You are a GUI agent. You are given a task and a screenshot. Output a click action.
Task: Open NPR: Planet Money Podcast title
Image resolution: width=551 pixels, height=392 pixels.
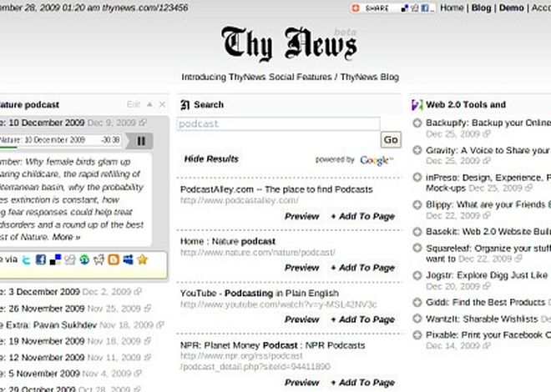pos(272,345)
